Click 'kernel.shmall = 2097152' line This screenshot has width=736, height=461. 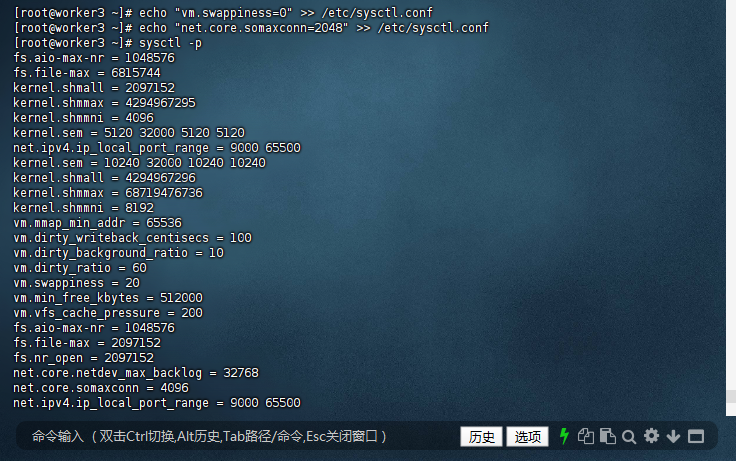(x=94, y=88)
